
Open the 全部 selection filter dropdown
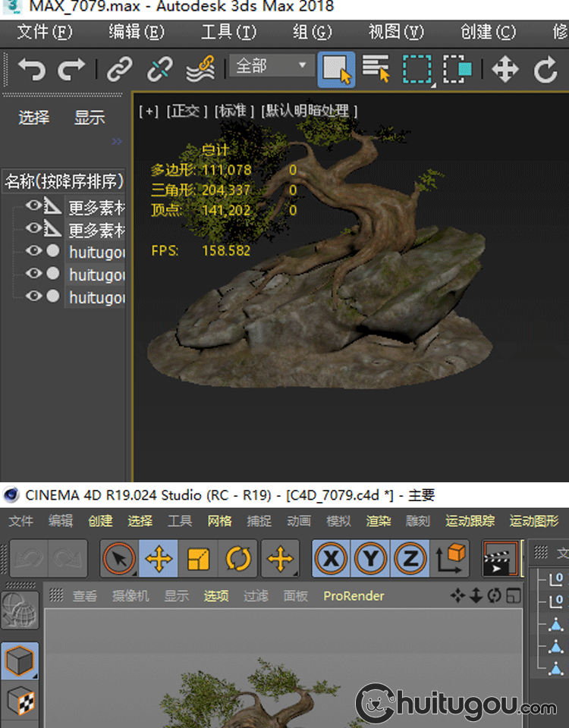pos(272,65)
